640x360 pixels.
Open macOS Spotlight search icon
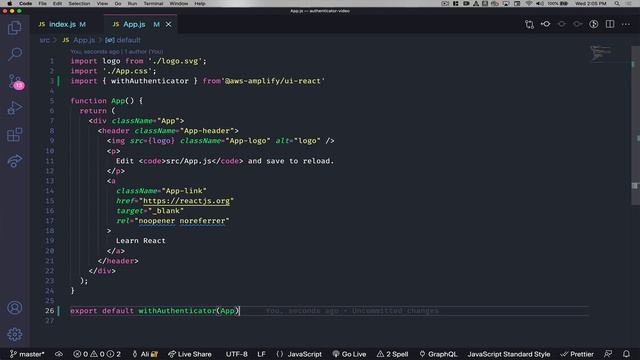[x=617, y=3]
